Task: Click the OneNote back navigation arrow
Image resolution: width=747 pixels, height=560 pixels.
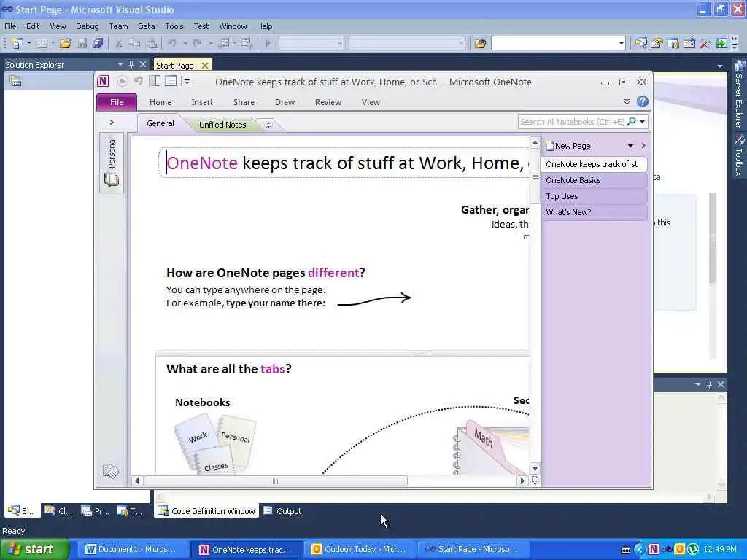Action: pyautogui.click(x=123, y=82)
